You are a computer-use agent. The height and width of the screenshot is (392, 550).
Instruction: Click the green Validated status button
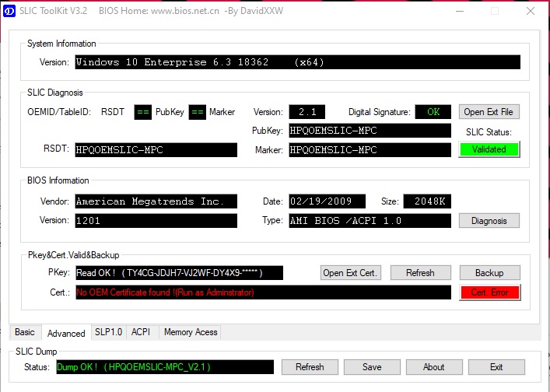pyautogui.click(x=489, y=149)
